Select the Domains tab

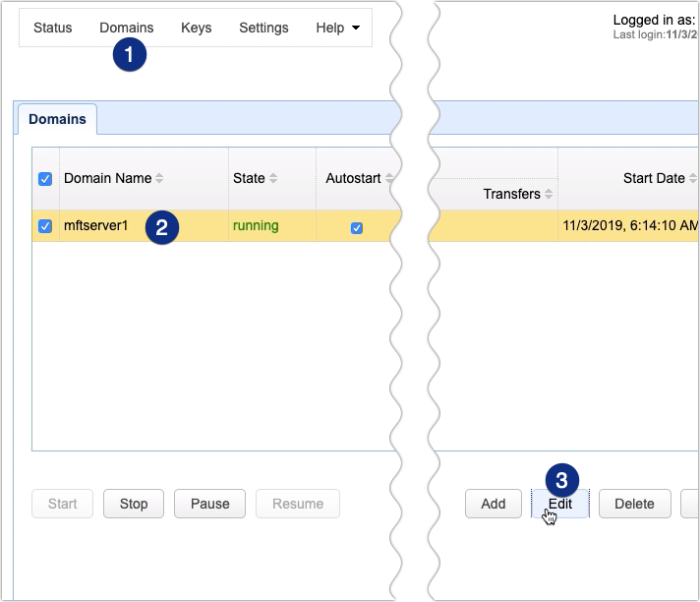pyautogui.click(x=56, y=119)
